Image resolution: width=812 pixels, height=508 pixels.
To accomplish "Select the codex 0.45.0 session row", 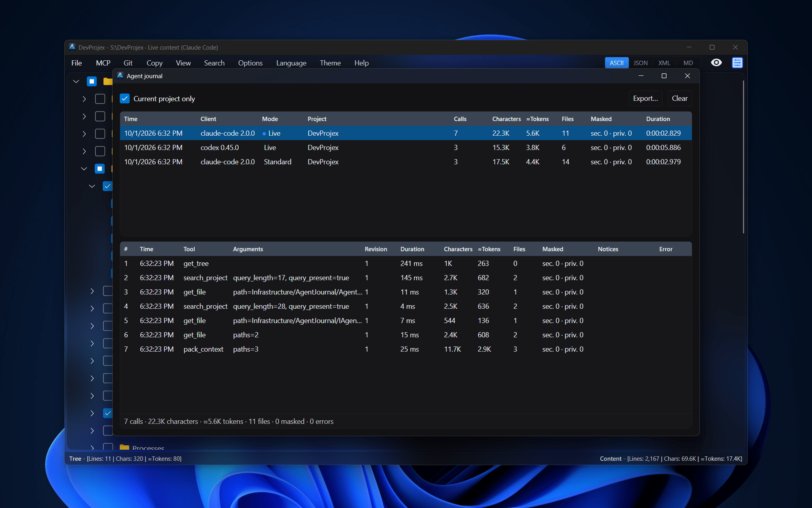I will pyautogui.click(x=406, y=148).
